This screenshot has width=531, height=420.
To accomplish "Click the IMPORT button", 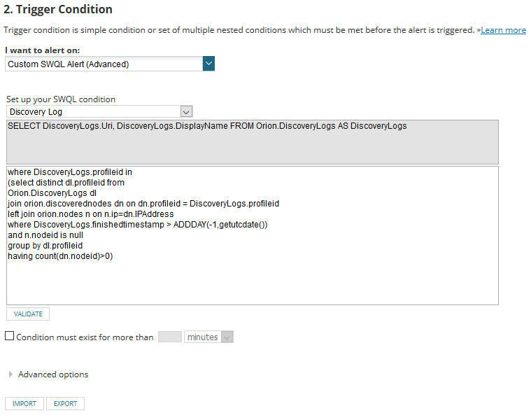I will [24, 403].
